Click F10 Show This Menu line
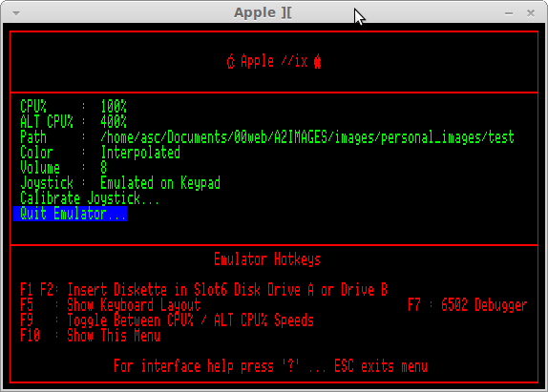The width and height of the screenshot is (548, 392). coord(90,336)
